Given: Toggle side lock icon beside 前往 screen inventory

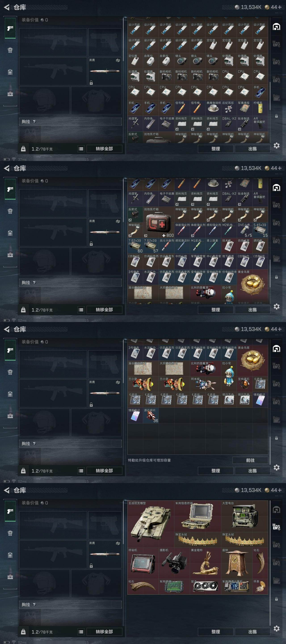Looking at the screenshot, I should [277, 438].
